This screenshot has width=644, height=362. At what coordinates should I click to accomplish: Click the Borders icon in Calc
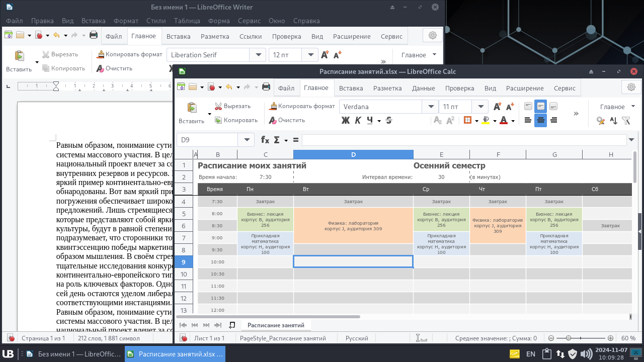tap(467, 120)
